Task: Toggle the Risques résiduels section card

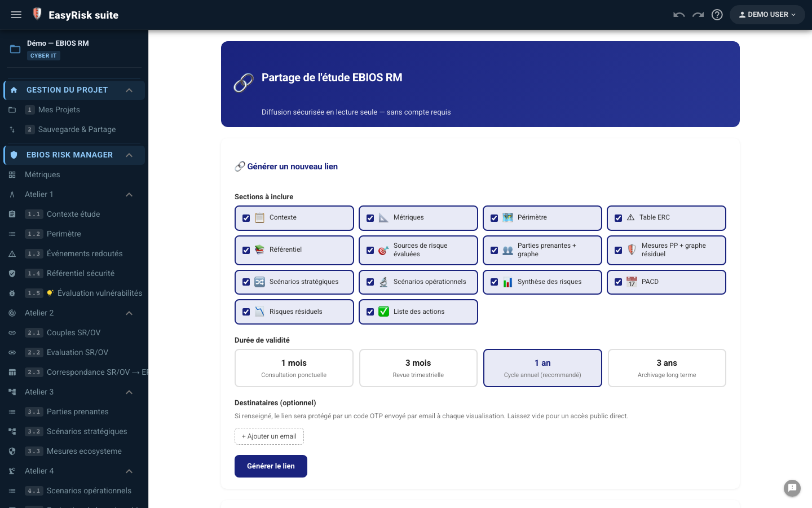Action: pyautogui.click(x=294, y=312)
